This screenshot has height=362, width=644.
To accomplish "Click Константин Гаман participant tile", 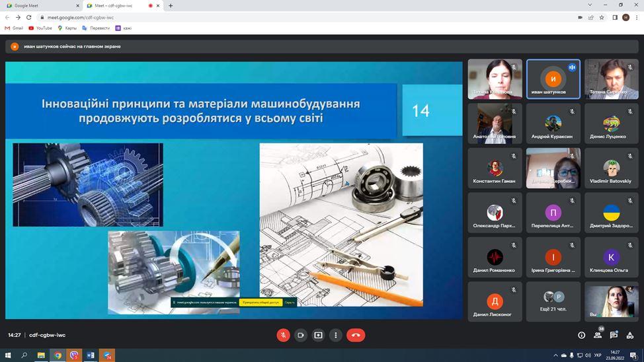I will pyautogui.click(x=495, y=168).
